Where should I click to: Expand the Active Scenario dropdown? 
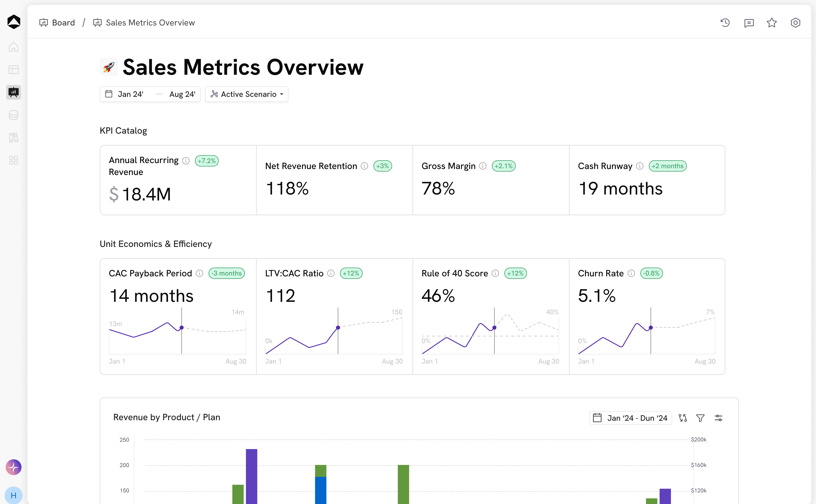[x=247, y=94]
